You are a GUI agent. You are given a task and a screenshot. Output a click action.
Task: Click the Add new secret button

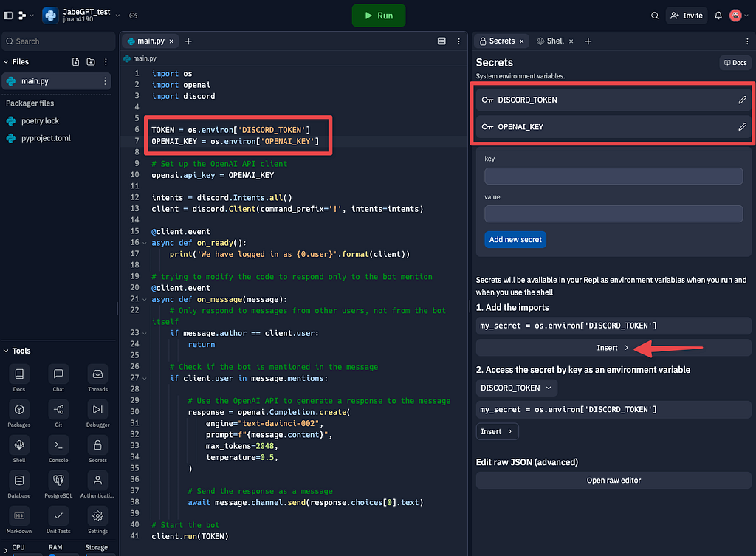[515, 240]
